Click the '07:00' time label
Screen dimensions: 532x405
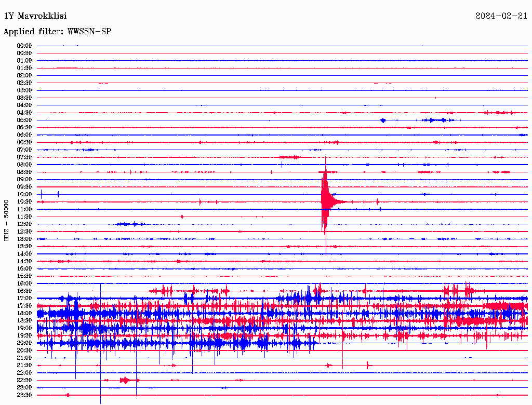coord(24,150)
